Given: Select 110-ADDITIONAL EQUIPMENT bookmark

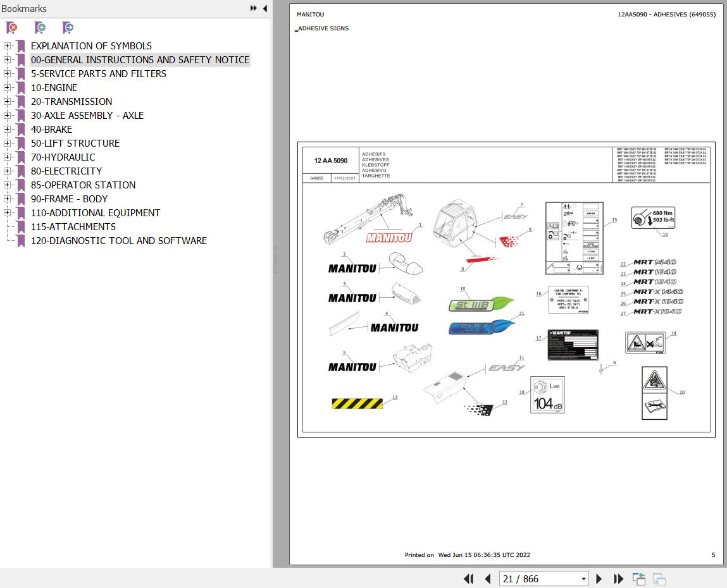Looking at the screenshot, I should (x=96, y=212).
